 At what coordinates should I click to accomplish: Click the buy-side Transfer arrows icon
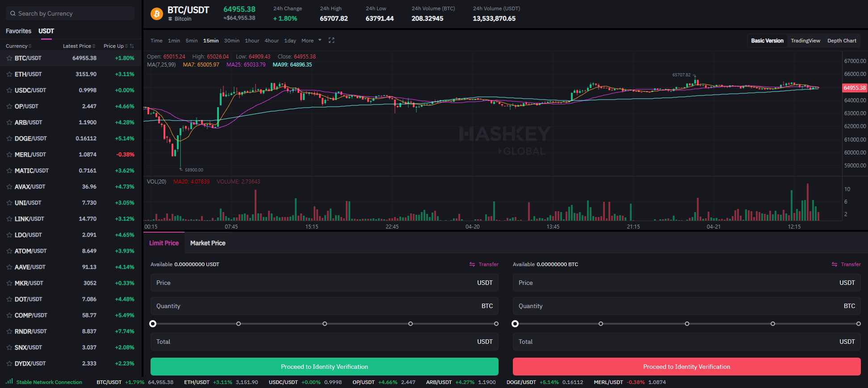(472, 264)
